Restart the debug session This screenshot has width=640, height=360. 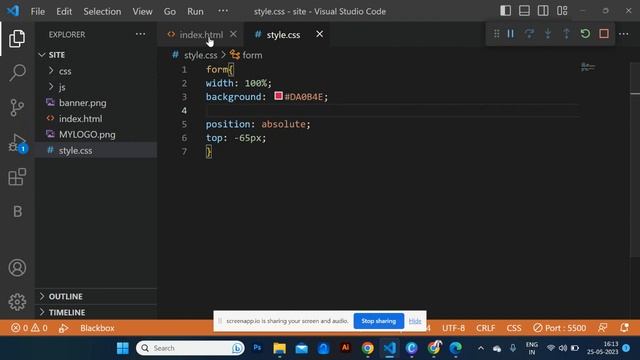[x=585, y=34]
